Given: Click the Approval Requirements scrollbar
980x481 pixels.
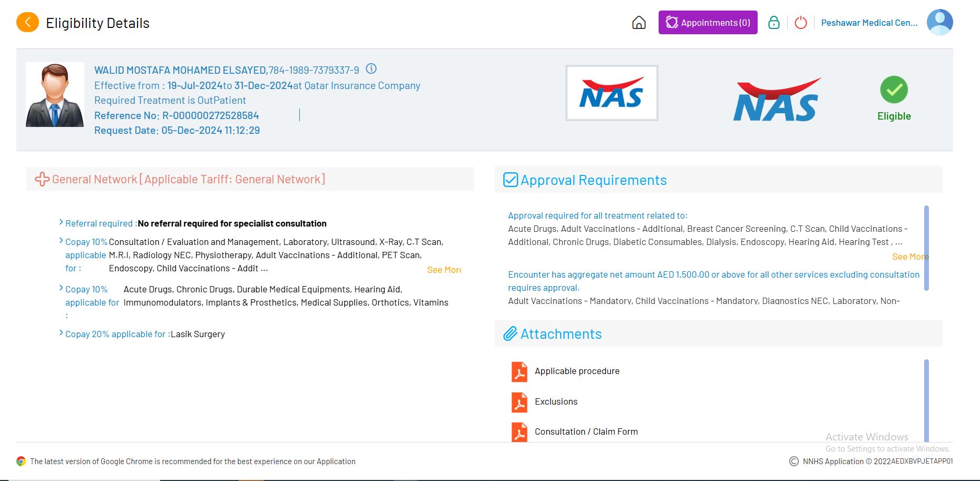Looking at the screenshot, I should click(926, 248).
